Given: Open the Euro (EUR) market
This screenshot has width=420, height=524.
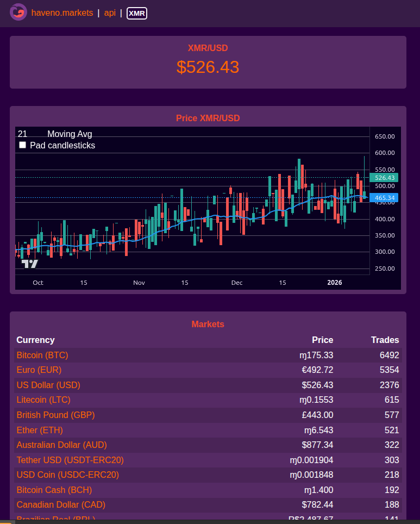Looking at the screenshot, I should [39, 370].
